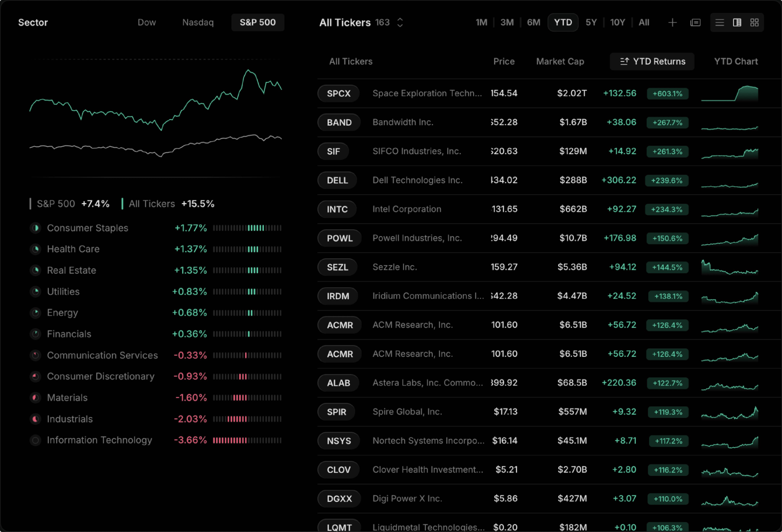The height and width of the screenshot is (532, 782).
Task: Switch to split panel view icon
Action: point(737,23)
